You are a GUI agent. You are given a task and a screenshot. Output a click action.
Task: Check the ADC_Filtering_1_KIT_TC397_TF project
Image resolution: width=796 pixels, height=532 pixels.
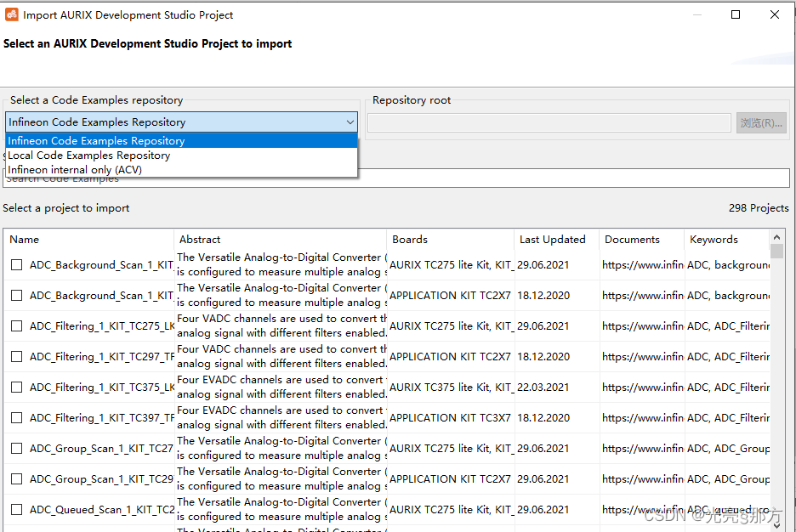tap(17, 417)
